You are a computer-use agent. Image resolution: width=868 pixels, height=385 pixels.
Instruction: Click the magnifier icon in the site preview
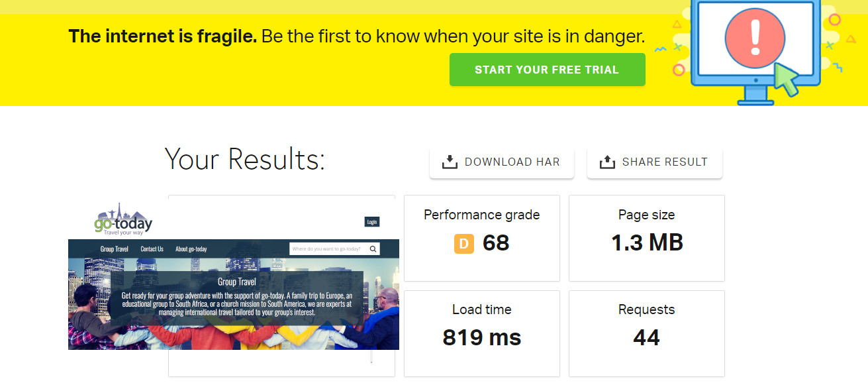point(373,249)
